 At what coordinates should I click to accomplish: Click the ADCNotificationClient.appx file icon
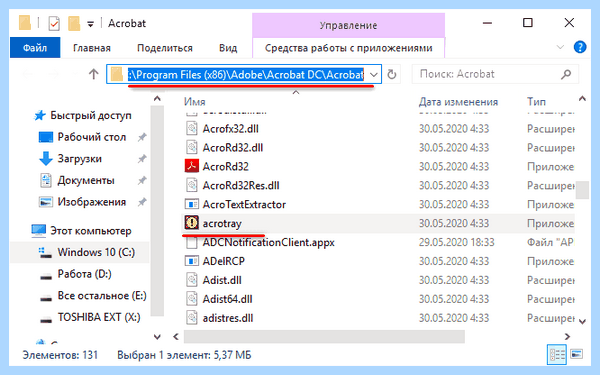click(192, 242)
